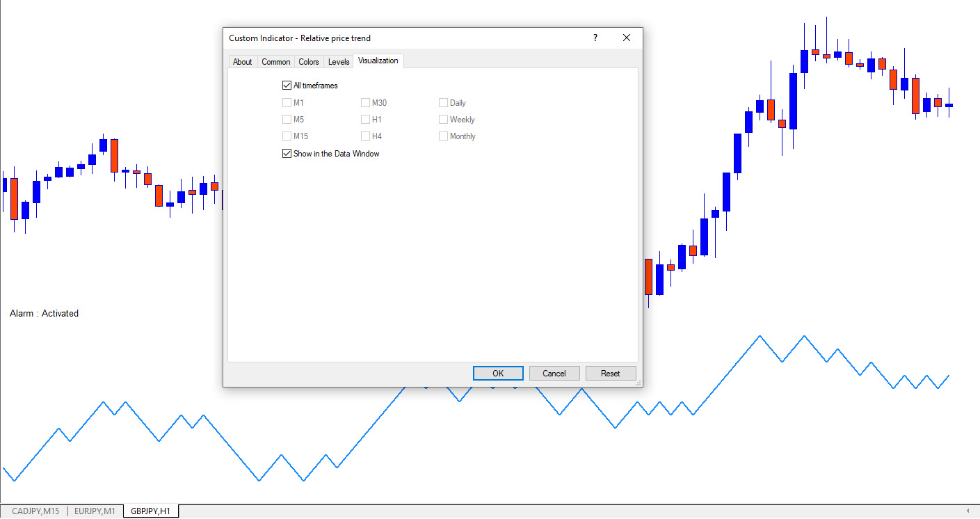Click the Cancel button

point(554,374)
